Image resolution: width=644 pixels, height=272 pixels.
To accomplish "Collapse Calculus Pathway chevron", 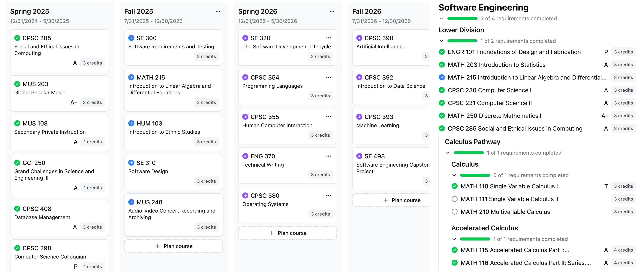I will [448, 153].
